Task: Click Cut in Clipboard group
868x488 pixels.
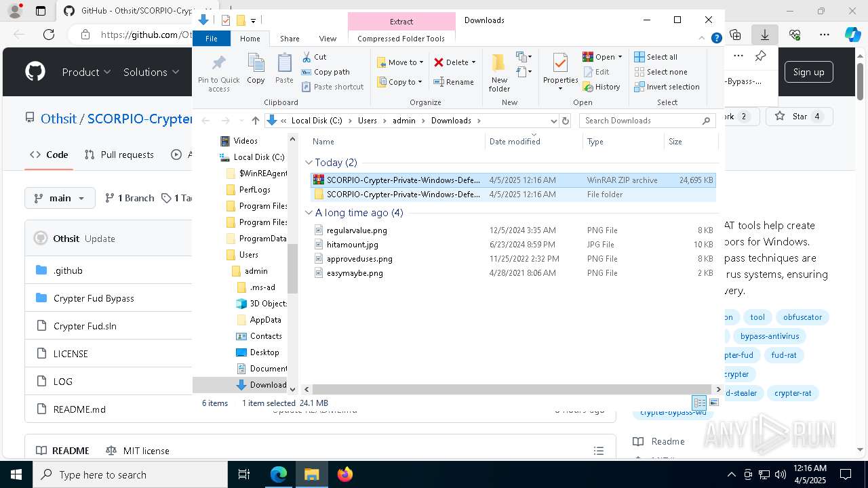Action: pyautogui.click(x=314, y=57)
